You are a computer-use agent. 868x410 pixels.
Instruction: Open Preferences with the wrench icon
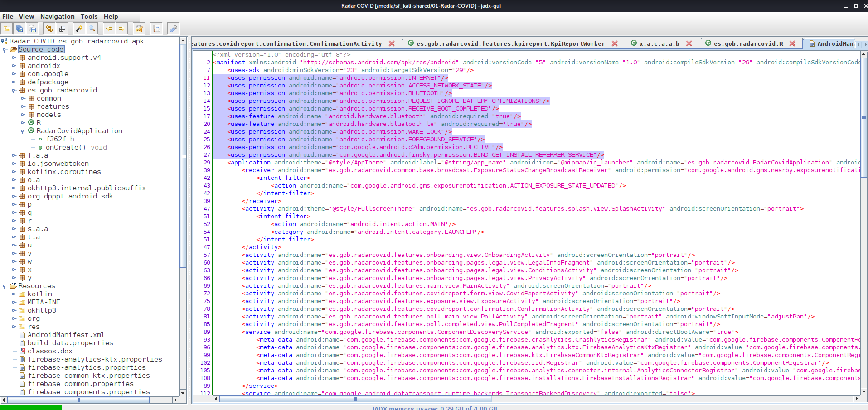[x=174, y=29]
